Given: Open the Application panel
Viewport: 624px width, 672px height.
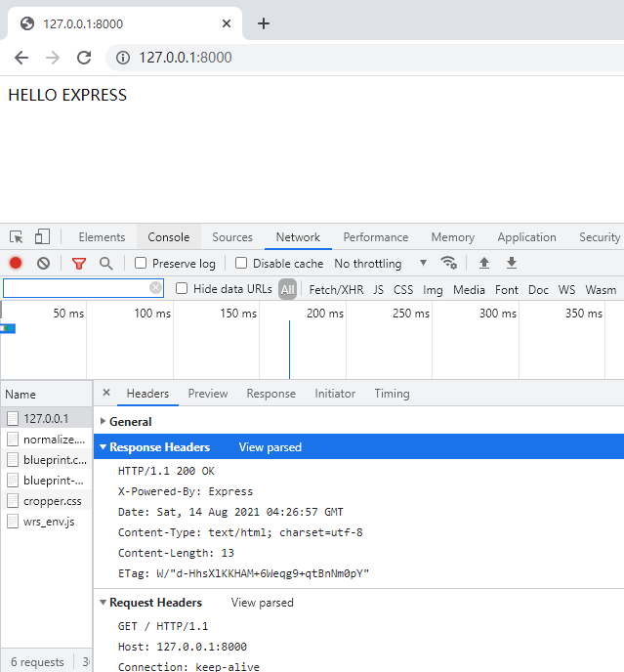Looking at the screenshot, I should tap(526, 237).
